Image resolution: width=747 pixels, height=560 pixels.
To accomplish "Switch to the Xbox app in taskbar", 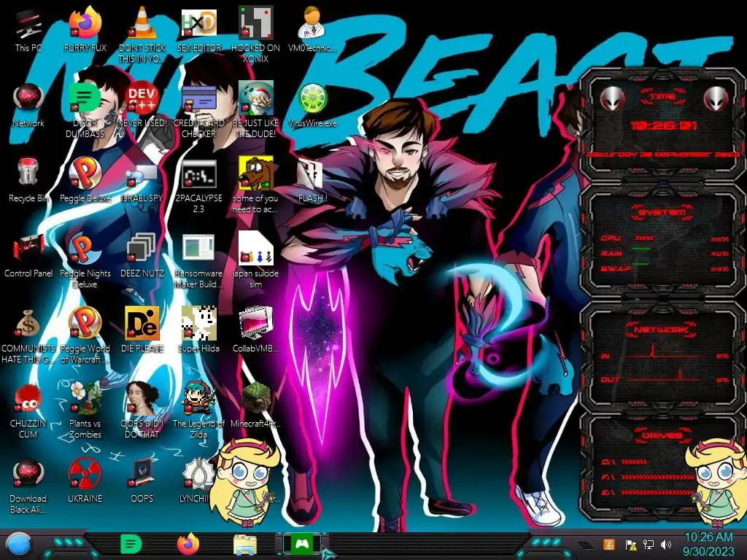I will pos(302,544).
